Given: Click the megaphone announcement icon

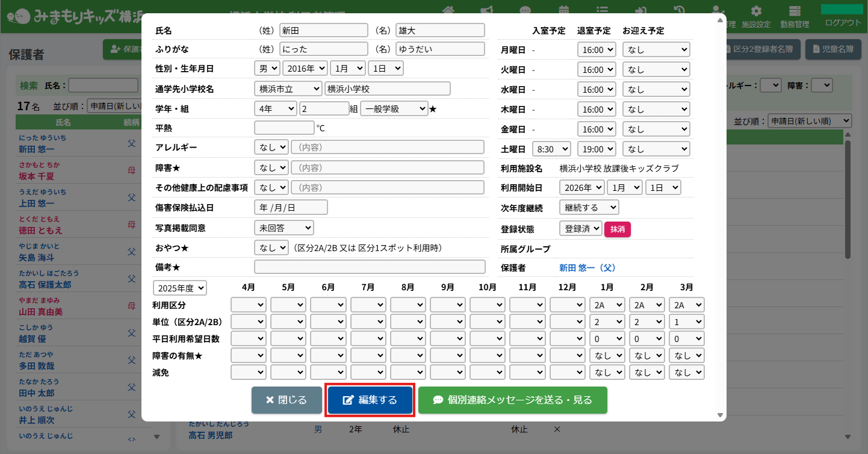Looking at the screenshot, I should point(486,10).
